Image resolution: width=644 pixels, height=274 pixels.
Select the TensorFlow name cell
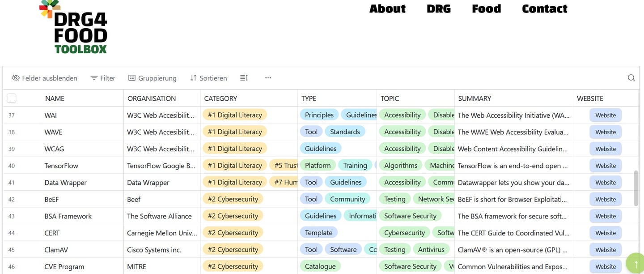82,166
